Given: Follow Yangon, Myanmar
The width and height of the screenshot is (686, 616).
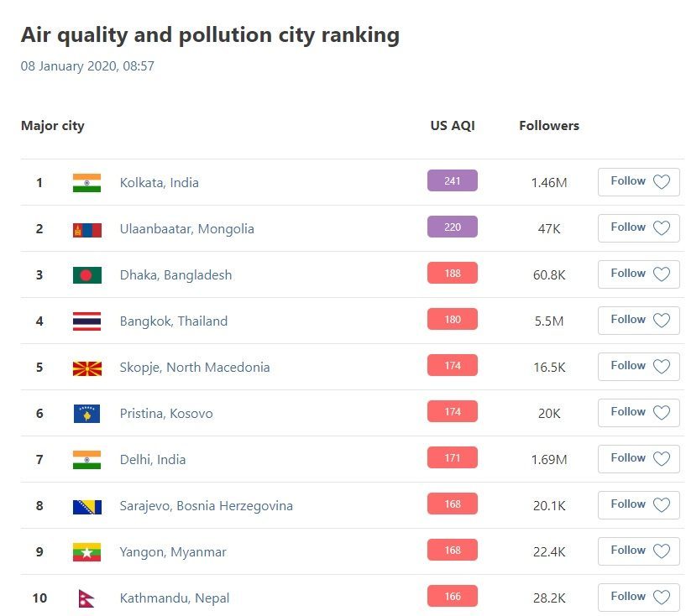Looking at the screenshot, I should 638,551.
